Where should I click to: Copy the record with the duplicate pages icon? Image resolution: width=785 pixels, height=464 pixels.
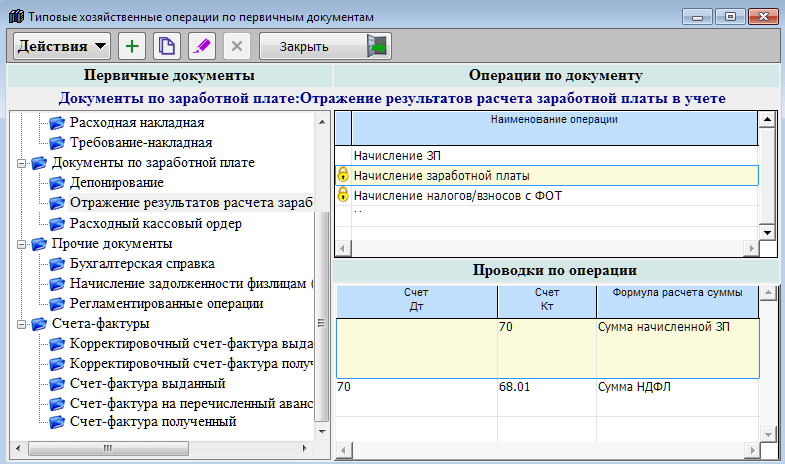click(167, 47)
